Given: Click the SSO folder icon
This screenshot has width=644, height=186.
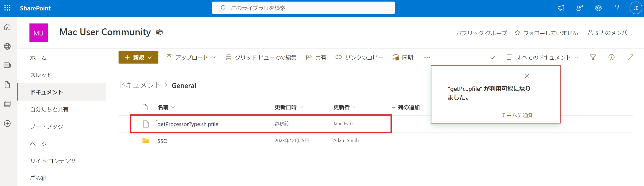Looking at the screenshot, I should tap(146, 141).
